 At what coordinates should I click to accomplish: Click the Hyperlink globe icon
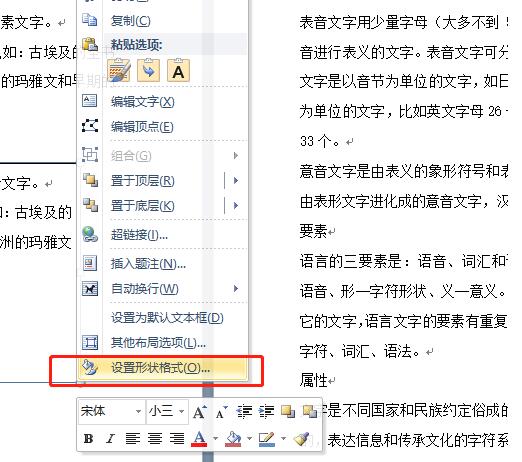[90, 234]
